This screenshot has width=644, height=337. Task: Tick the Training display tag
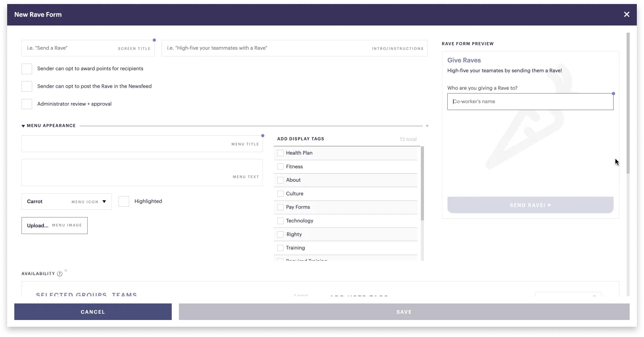[280, 248]
